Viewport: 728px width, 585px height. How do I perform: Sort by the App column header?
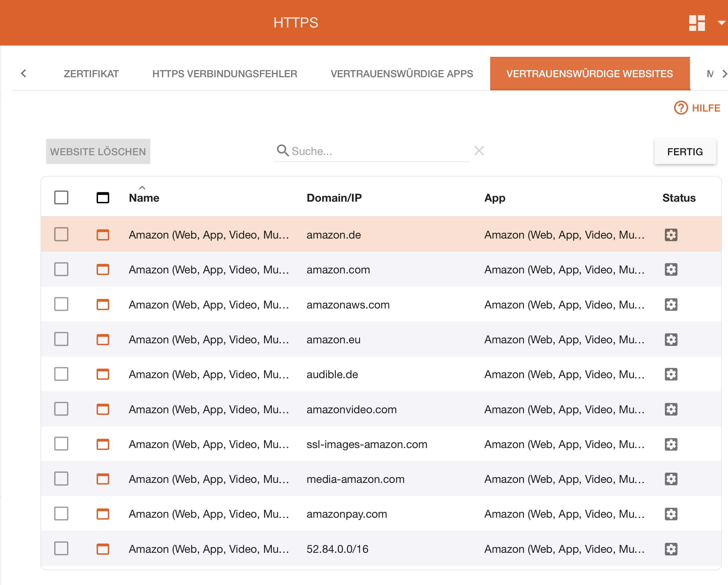point(495,198)
